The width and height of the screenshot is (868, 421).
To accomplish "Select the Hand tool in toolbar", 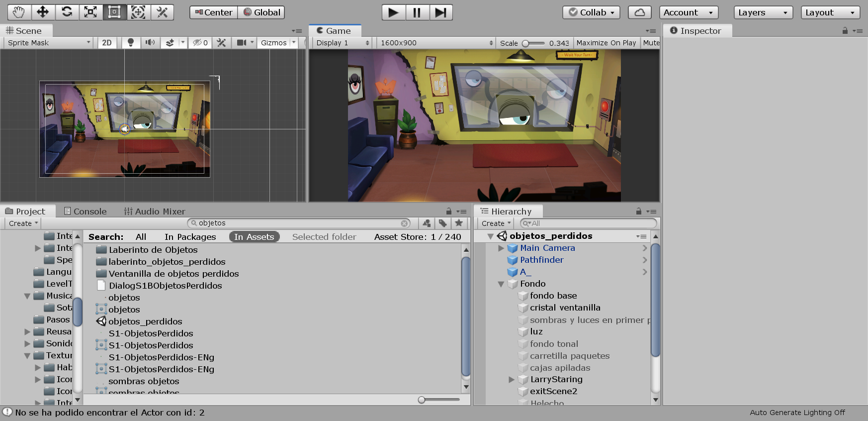I will click(19, 12).
